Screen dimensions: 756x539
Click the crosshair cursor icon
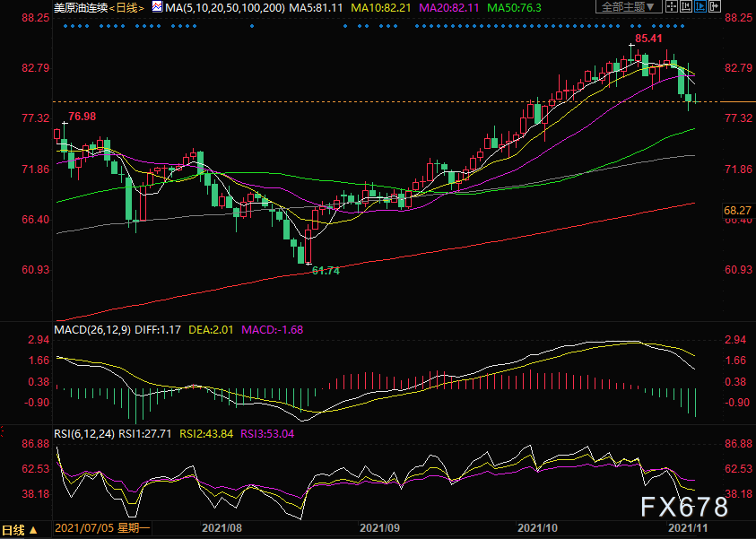pyautogui.click(x=671, y=7)
